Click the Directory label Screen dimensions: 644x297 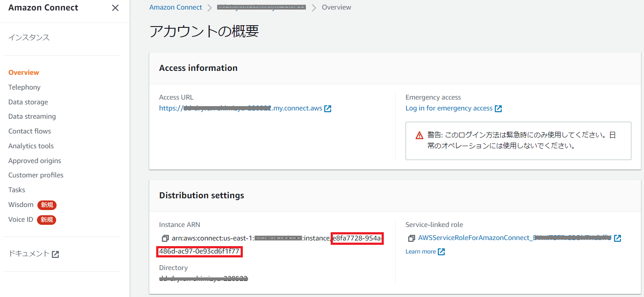tap(174, 268)
